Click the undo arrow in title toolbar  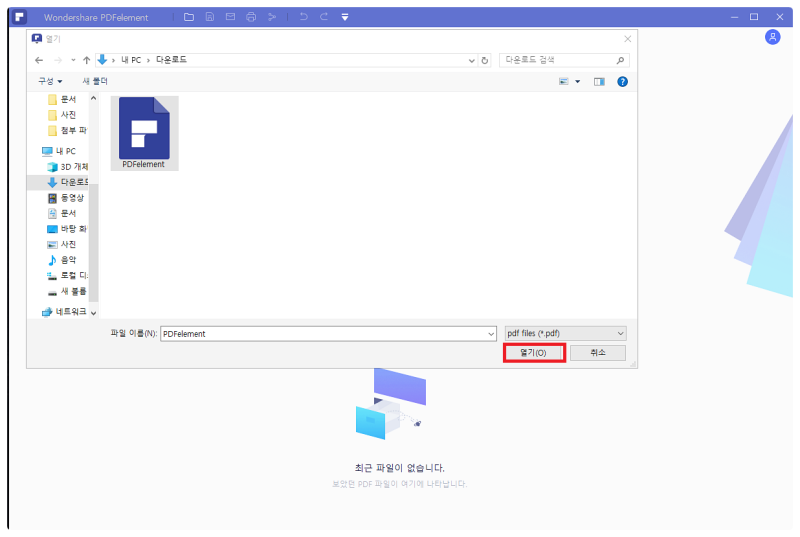304,17
